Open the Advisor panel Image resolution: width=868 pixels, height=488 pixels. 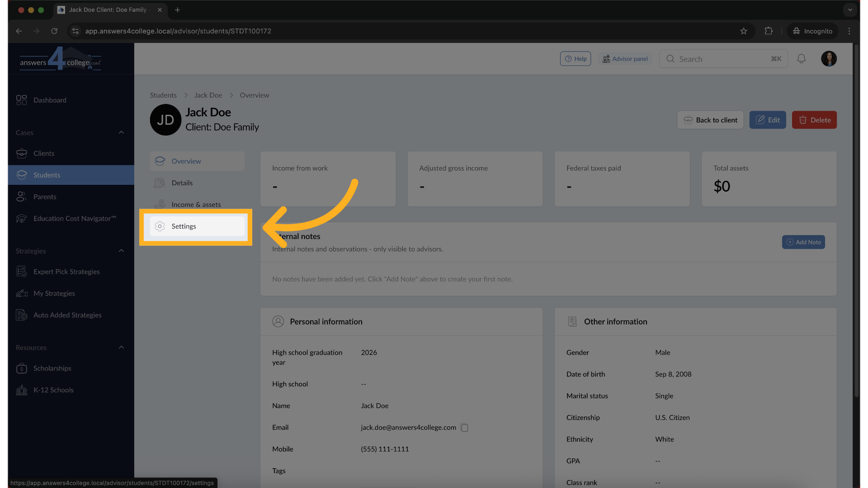click(x=625, y=59)
